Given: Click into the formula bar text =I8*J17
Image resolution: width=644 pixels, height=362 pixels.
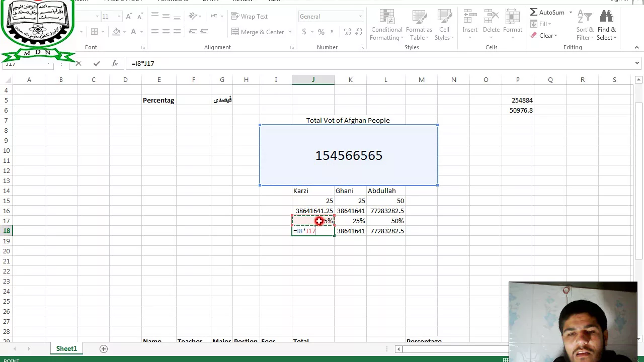Looking at the screenshot, I should (143, 63).
